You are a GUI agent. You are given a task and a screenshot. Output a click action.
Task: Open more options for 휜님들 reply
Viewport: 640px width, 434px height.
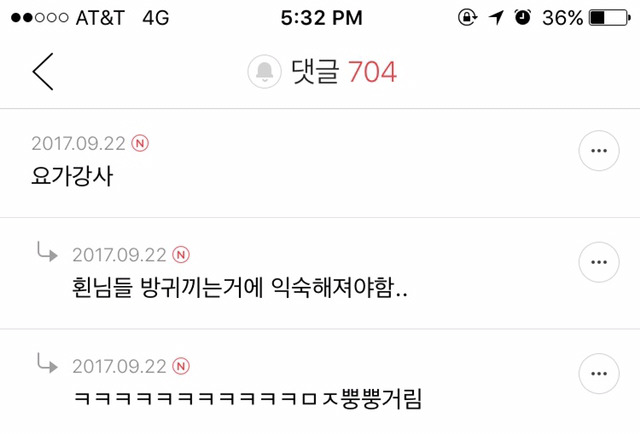click(599, 262)
